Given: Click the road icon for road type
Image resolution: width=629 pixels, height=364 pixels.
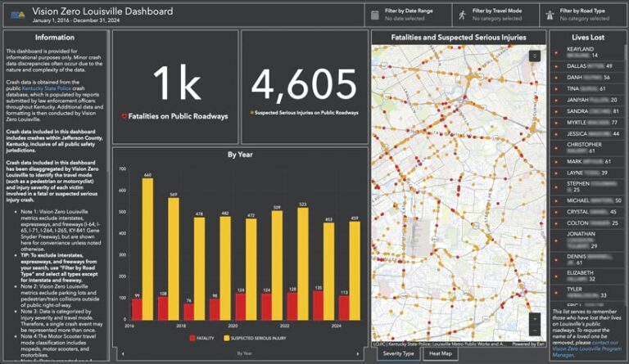Looking at the screenshot, I should point(550,16).
